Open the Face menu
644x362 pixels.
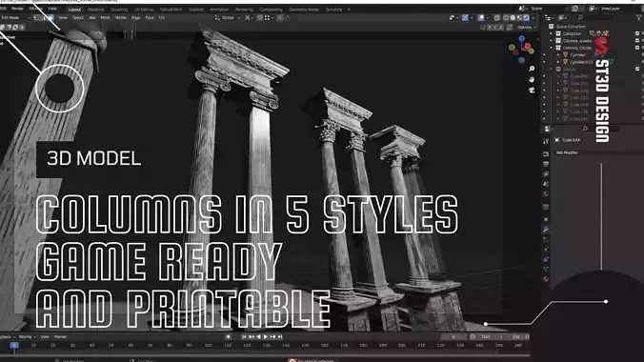pos(150,18)
